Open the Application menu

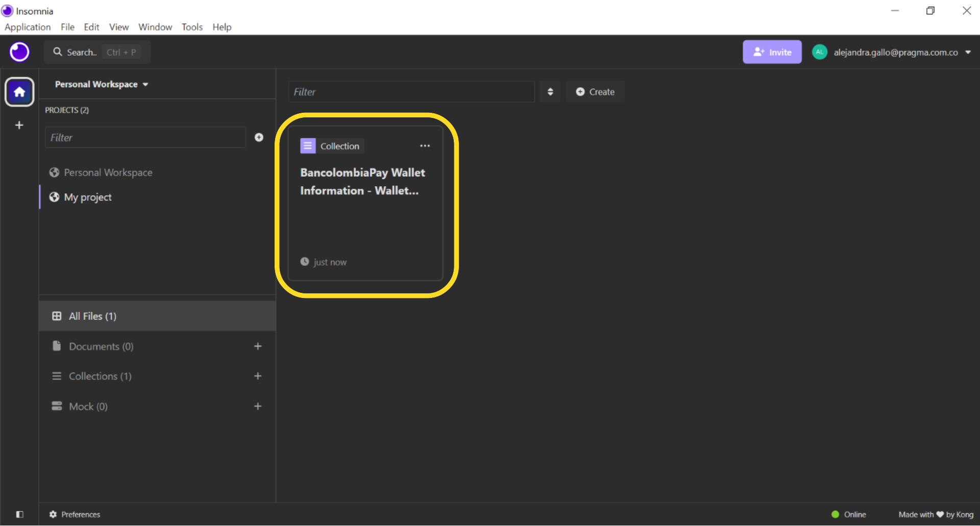click(x=28, y=27)
